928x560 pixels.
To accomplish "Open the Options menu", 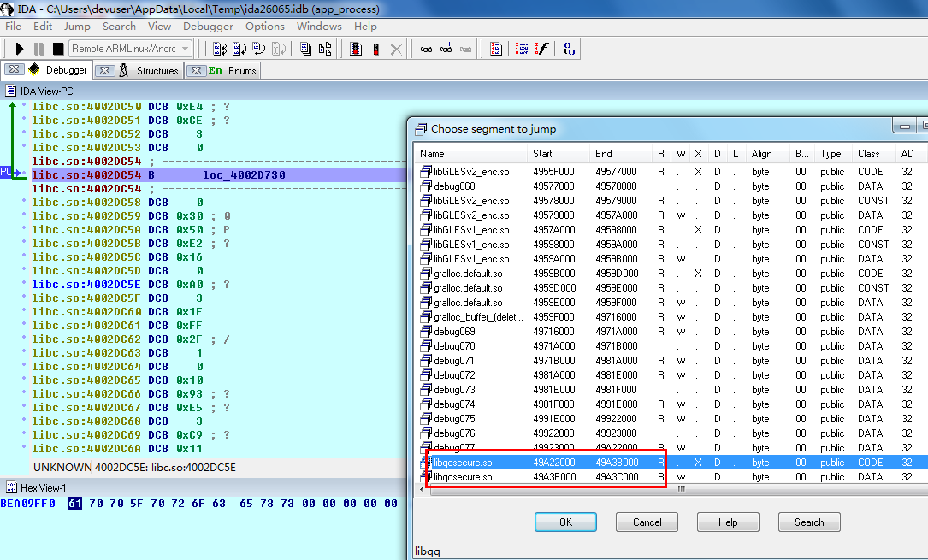I will (x=264, y=26).
